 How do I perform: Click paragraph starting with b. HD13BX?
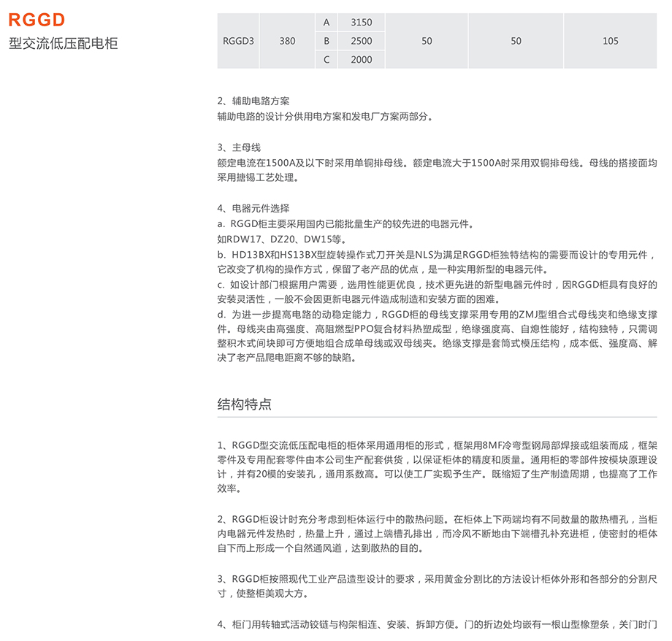pyautogui.click(x=437, y=261)
